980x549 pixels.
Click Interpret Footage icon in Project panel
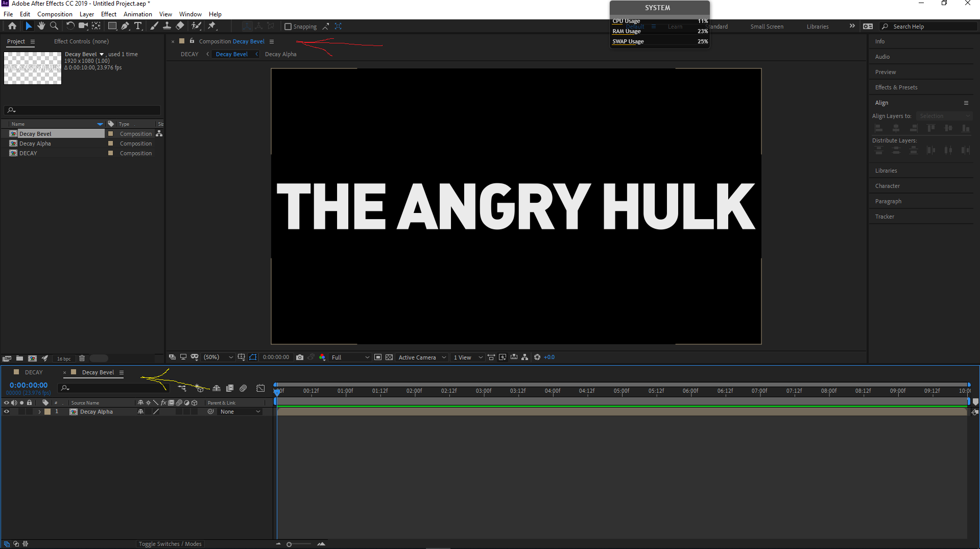tap(7, 359)
